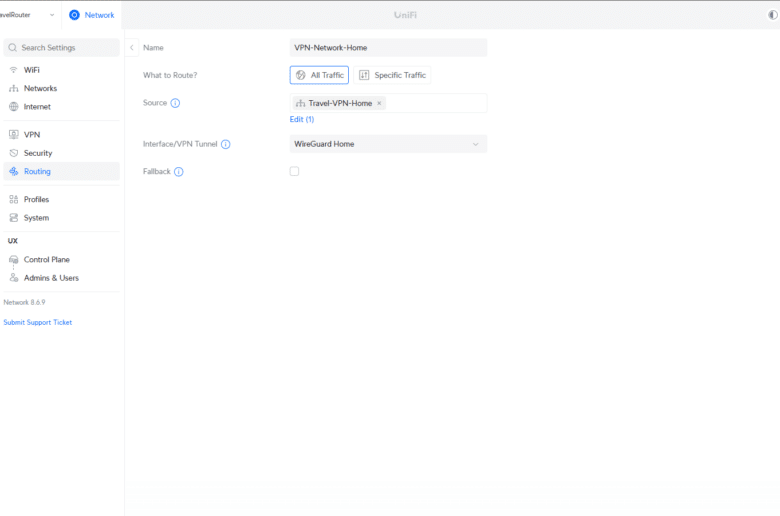Open Control Plane settings
Image resolution: width=780 pixels, height=516 pixels.
(61, 259)
